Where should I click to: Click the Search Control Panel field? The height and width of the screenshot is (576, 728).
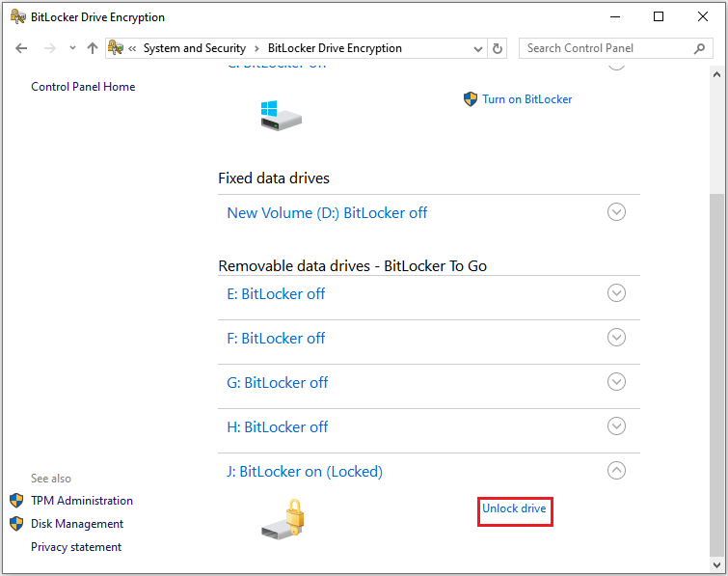(x=615, y=48)
